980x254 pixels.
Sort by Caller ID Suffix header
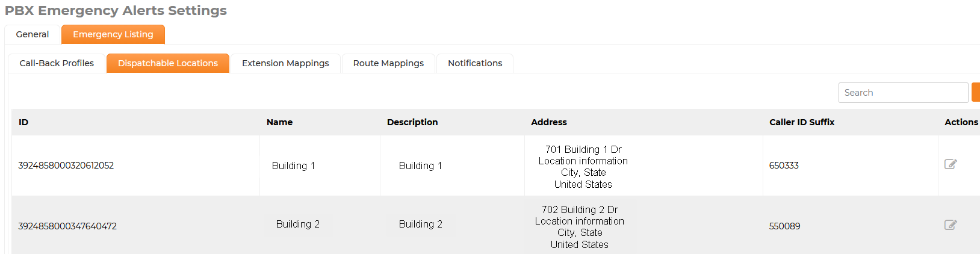[x=802, y=122]
